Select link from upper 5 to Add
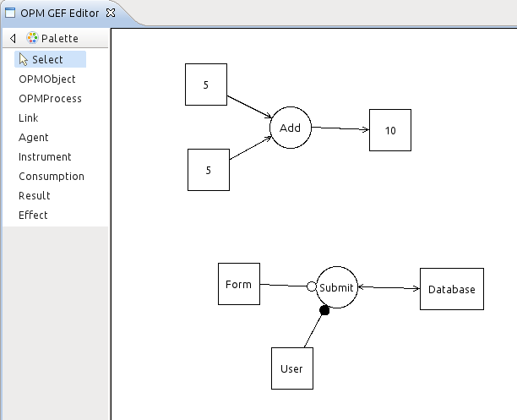Image resolution: width=517 pixels, height=420 pixels. 249,106
